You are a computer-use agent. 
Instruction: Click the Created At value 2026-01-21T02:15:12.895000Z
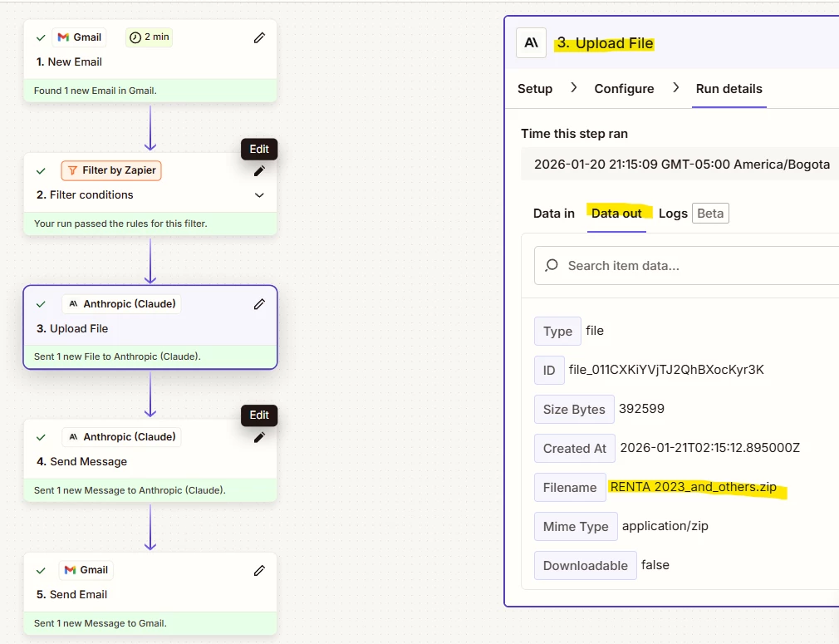[709, 448]
